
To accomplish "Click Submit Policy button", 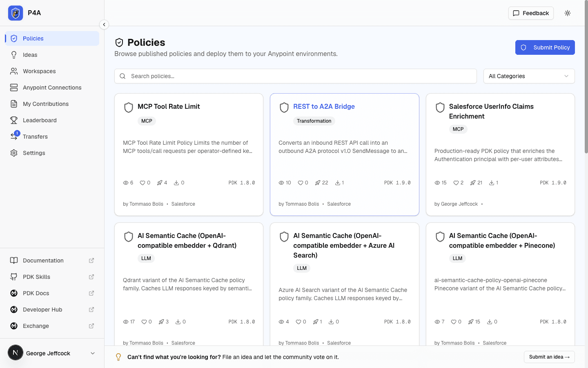I will pyautogui.click(x=545, y=47).
